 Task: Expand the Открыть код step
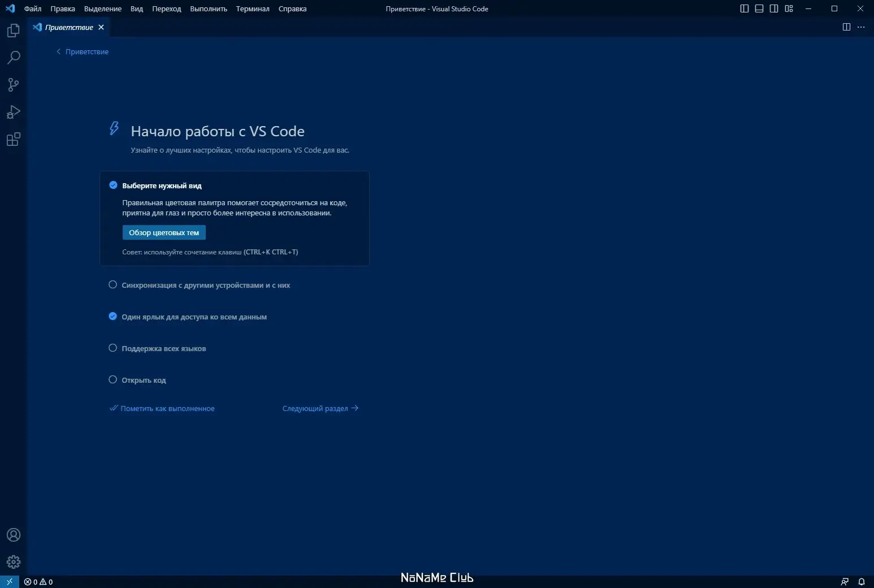click(144, 380)
